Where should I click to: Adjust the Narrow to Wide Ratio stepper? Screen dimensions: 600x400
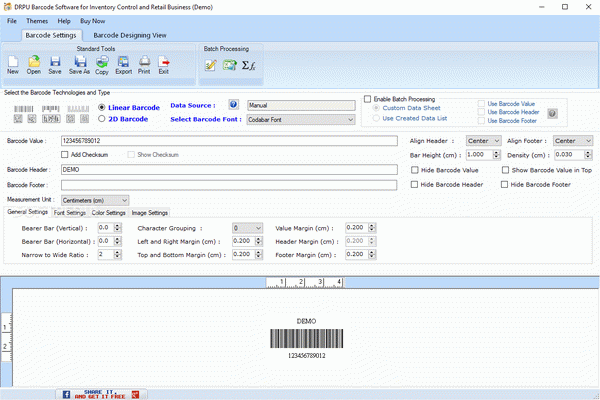(x=118, y=255)
